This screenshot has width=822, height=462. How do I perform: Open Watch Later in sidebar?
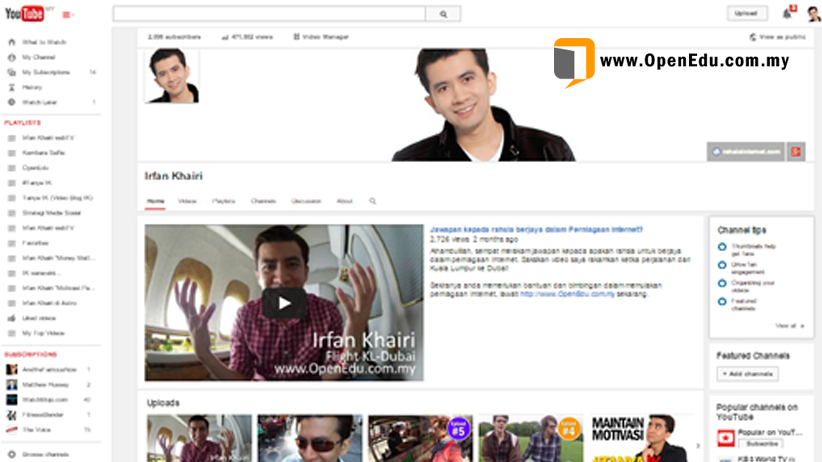click(x=39, y=102)
